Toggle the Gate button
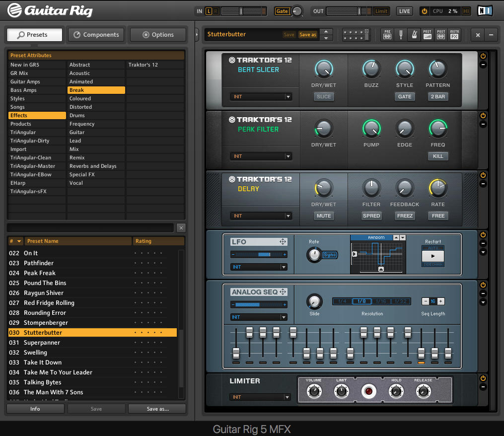The height and width of the screenshot is (436, 504). click(x=282, y=11)
